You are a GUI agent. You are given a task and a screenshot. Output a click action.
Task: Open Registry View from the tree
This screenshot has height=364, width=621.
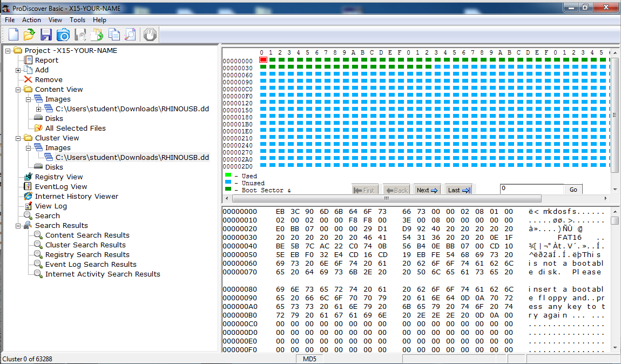[x=59, y=177]
